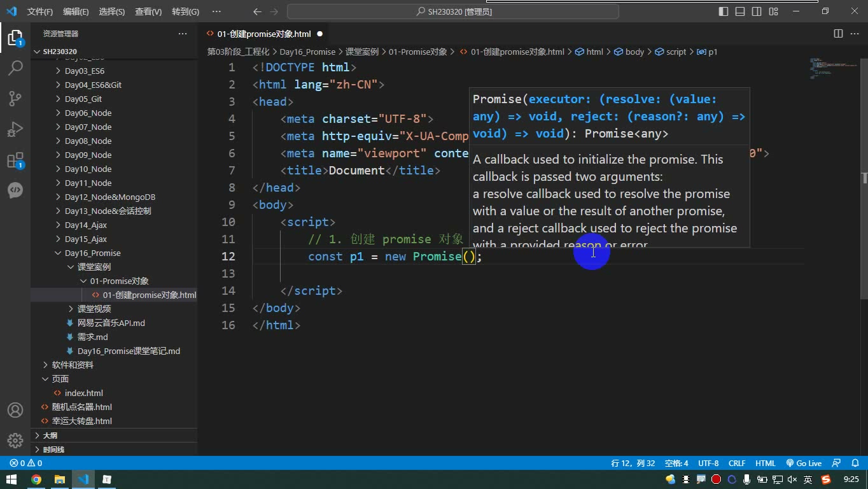Open the 需求.md file
The image size is (868, 489).
tap(93, 337)
